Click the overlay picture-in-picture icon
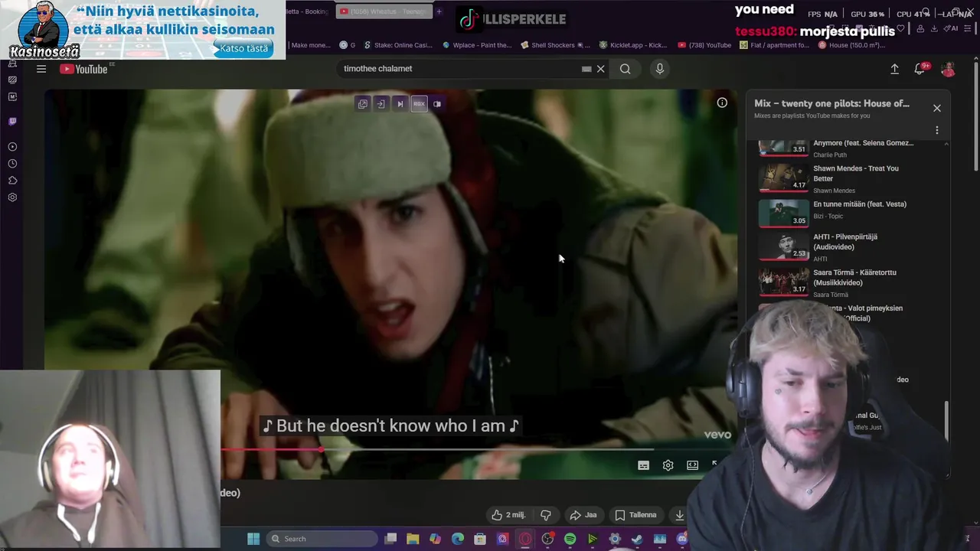 click(437, 104)
